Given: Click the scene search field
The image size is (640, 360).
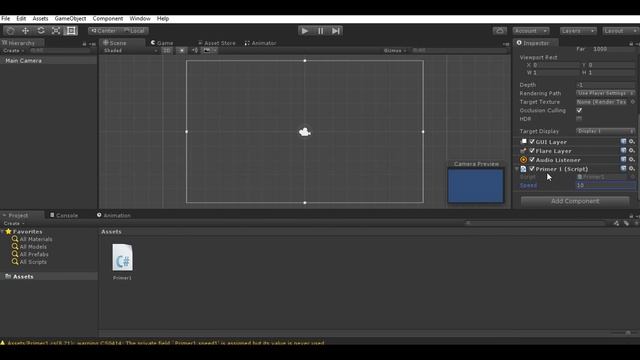Looking at the screenshot, I should 459,51.
